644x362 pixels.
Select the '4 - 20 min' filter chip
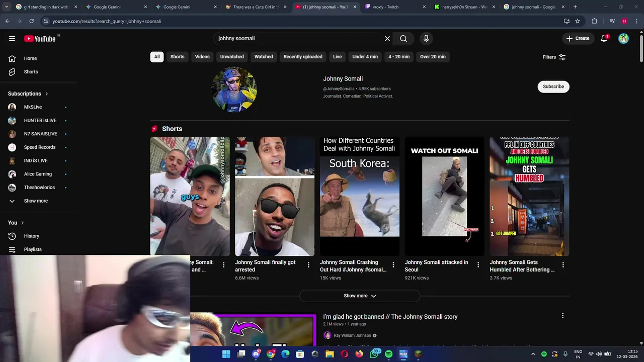[399, 57]
